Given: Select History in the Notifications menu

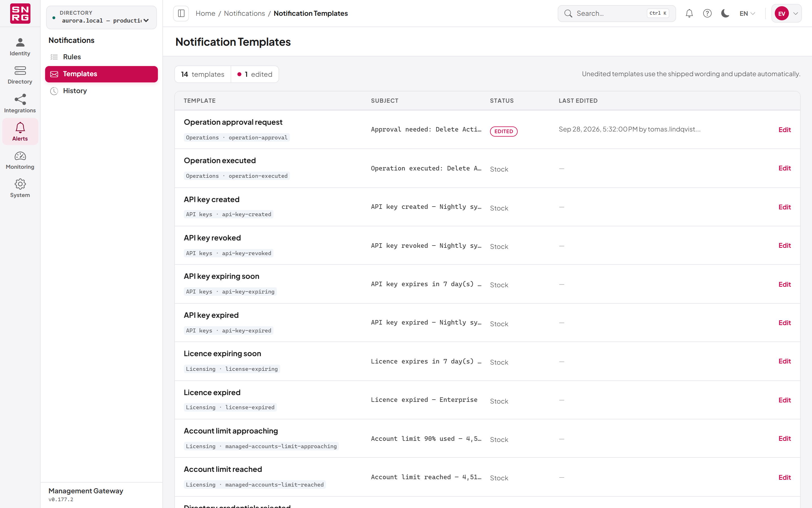Looking at the screenshot, I should [x=101, y=91].
